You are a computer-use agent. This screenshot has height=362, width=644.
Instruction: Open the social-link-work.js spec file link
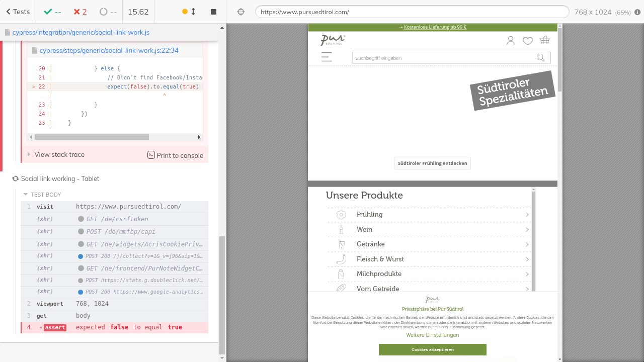[x=80, y=33]
